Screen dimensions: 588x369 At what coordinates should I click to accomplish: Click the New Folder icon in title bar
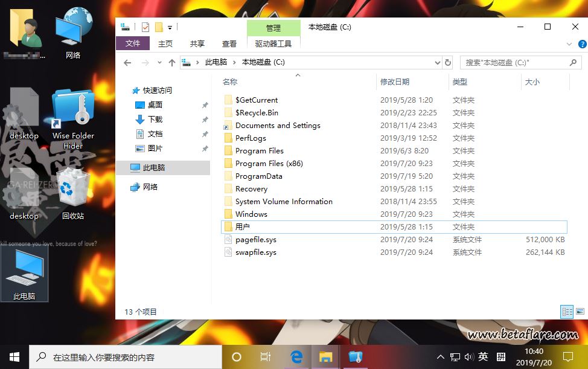[x=159, y=27]
